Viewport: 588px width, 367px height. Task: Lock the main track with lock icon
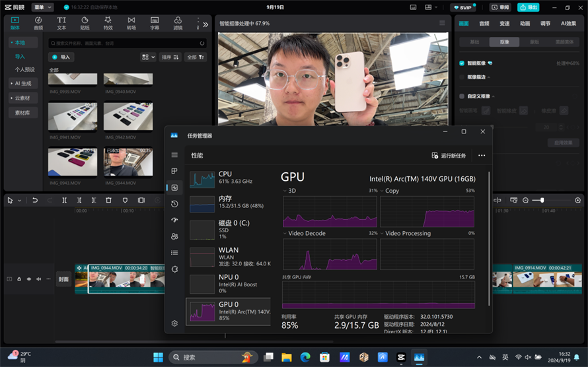tap(19, 279)
